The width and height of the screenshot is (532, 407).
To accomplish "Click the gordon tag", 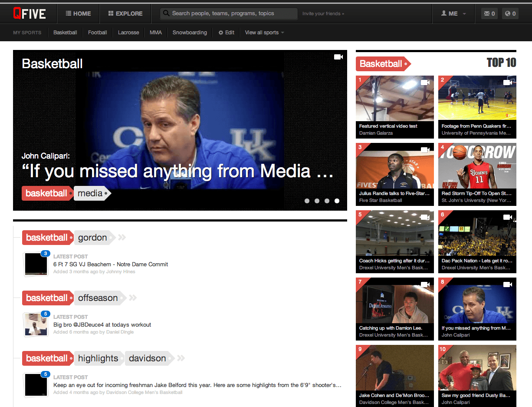I will tap(94, 238).
